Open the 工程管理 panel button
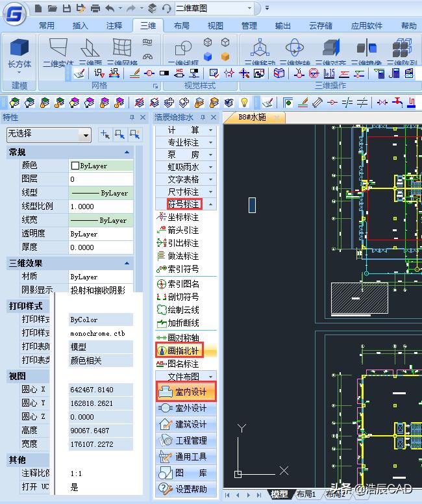The width and height of the screenshot is (422, 504). pos(187,440)
